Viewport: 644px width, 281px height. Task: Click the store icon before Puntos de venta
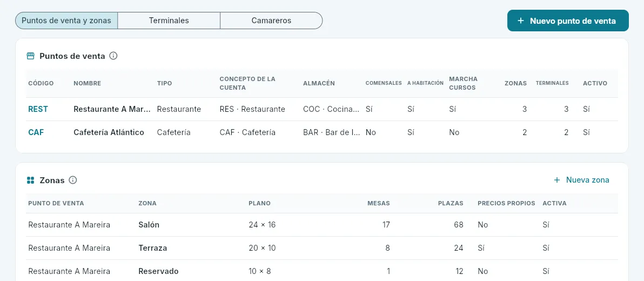tap(30, 56)
